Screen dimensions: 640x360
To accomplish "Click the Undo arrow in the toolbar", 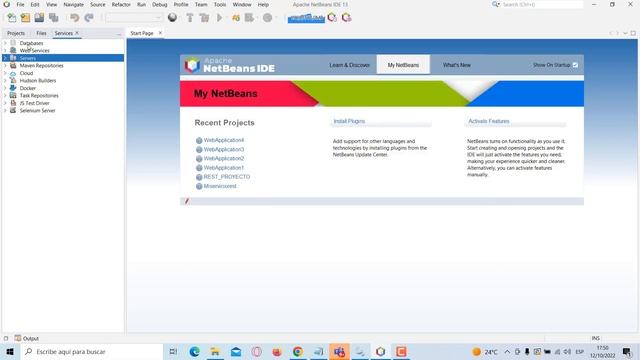I will pos(74,18).
